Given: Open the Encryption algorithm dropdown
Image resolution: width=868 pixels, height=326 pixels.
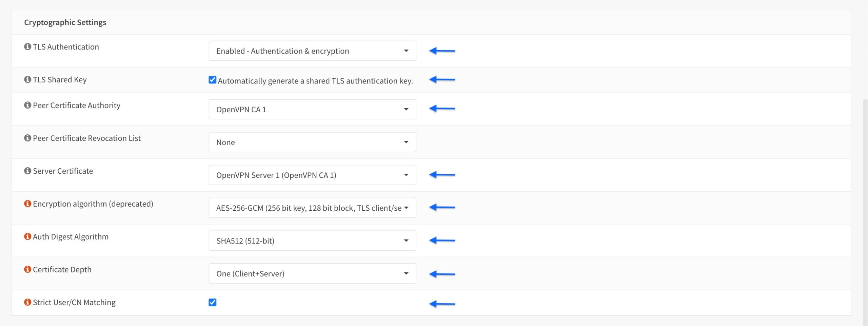Looking at the screenshot, I should (312, 208).
